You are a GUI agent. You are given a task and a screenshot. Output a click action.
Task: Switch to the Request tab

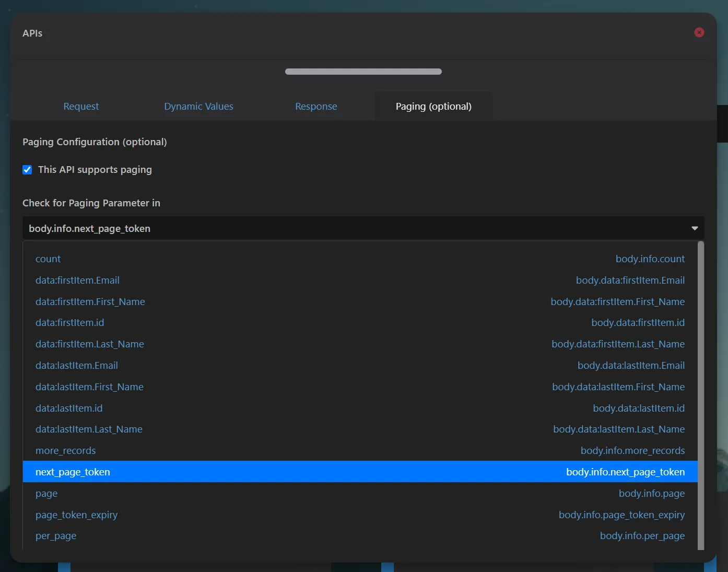pyautogui.click(x=81, y=106)
